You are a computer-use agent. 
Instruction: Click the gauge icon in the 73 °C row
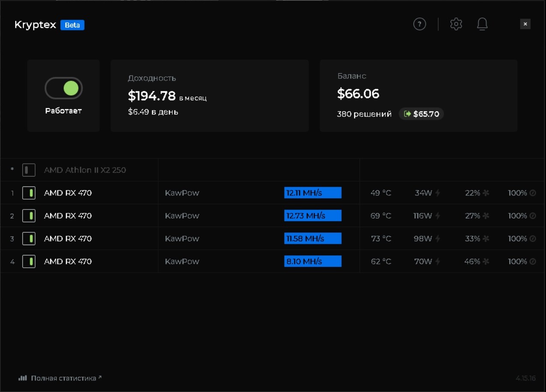coord(533,239)
